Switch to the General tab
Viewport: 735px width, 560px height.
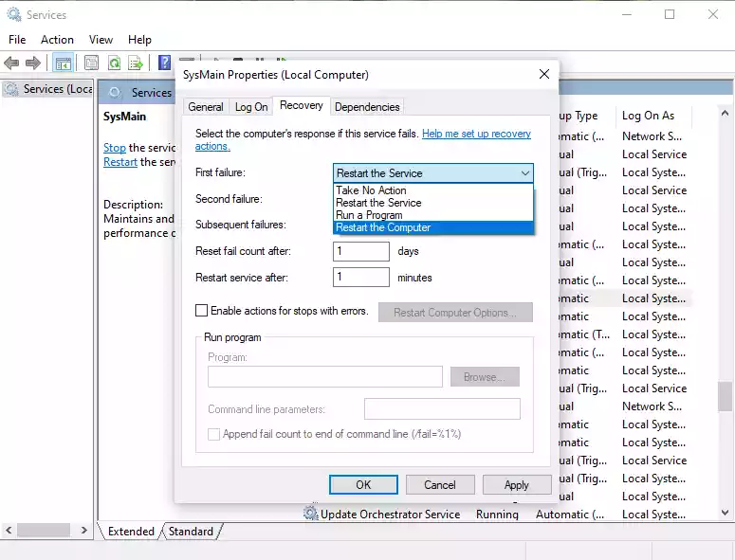[205, 107]
